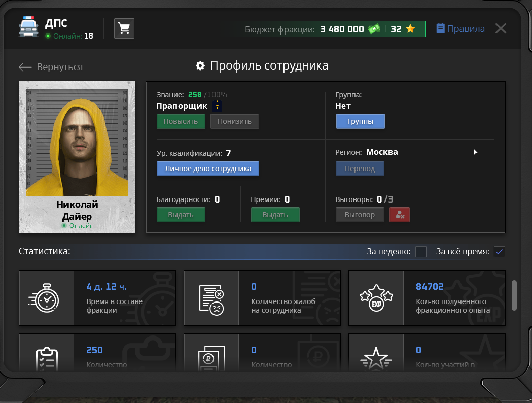Click the EXP stars experience icon
Image resolution: width=532 pixels, height=403 pixels.
[x=376, y=298]
